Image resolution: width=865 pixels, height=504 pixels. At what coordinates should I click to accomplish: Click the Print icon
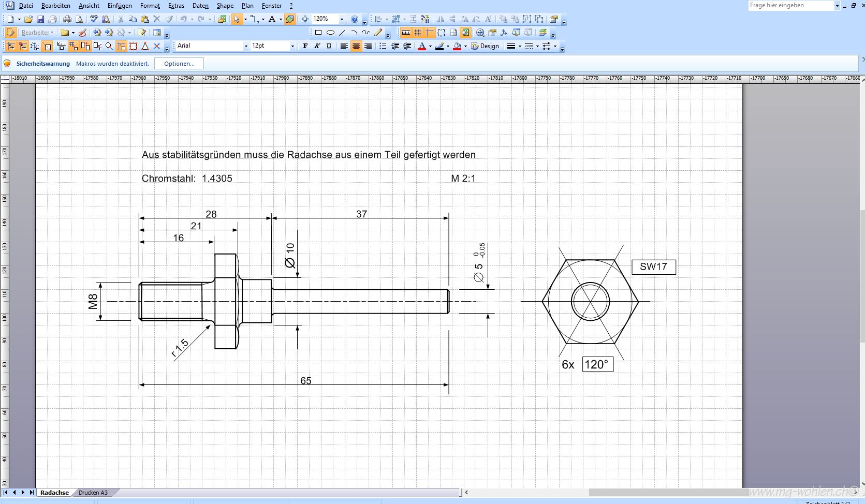[x=67, y=19]
